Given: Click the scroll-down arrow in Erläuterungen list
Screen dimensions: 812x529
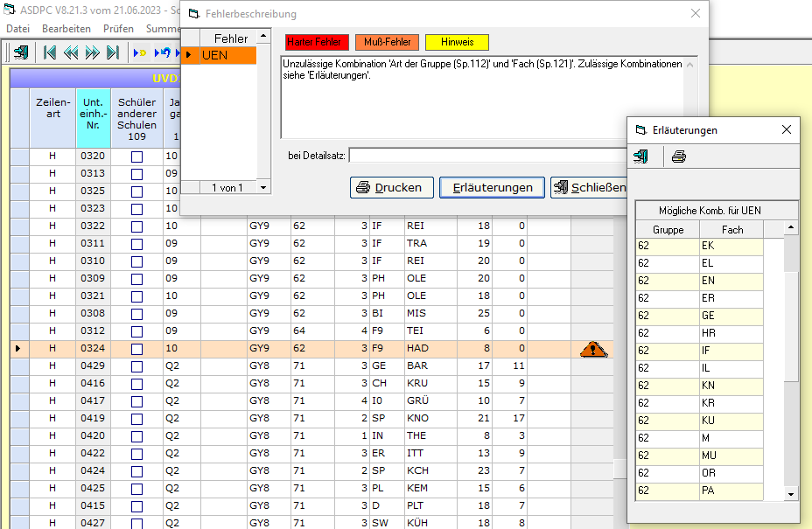Looking at the screenshot, I should (x=791, y=494).
